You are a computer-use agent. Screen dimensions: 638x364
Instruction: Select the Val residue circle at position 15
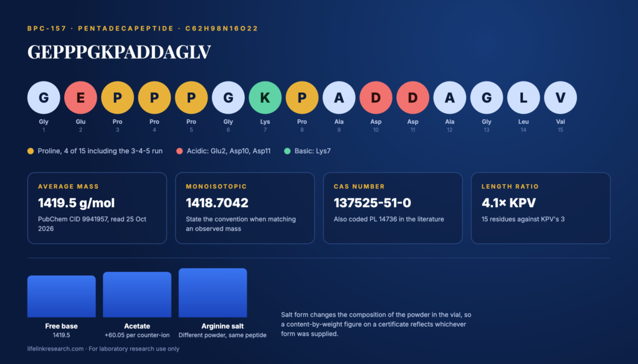click(560, 98)
